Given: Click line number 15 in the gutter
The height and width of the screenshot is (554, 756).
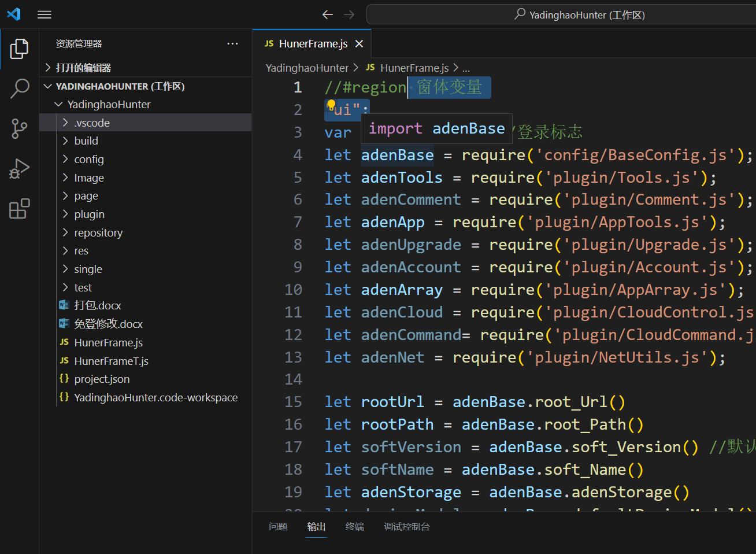Looking at the screenshot, I should tap(293, 402).
